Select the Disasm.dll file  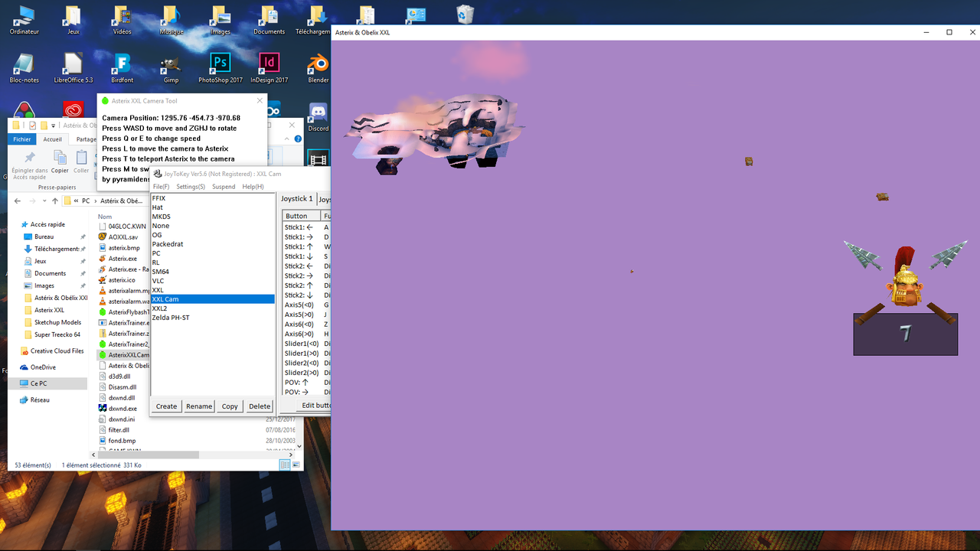(x=122, y=387)
